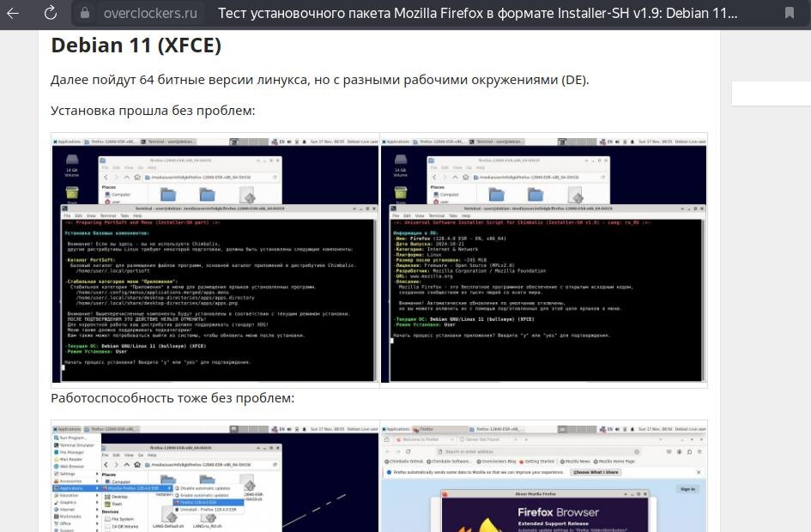Open the screenshot showing the Firefox Browser About dialog

543,478
